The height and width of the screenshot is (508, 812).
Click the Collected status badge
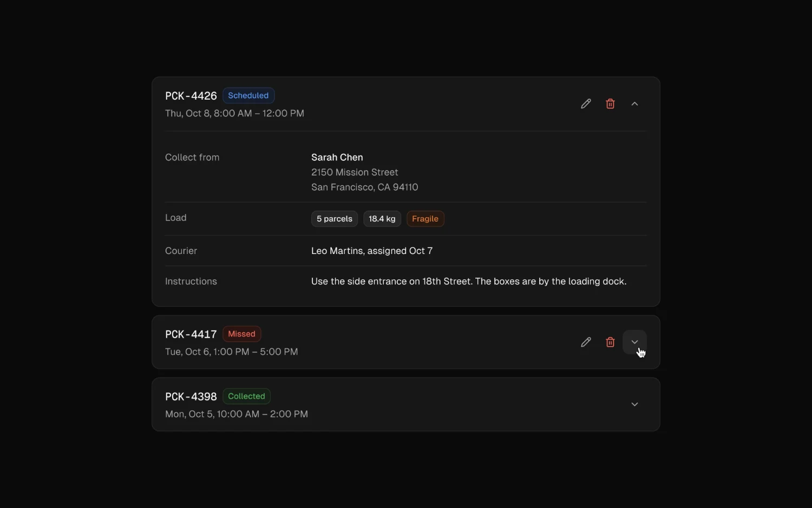pos(246,396)
